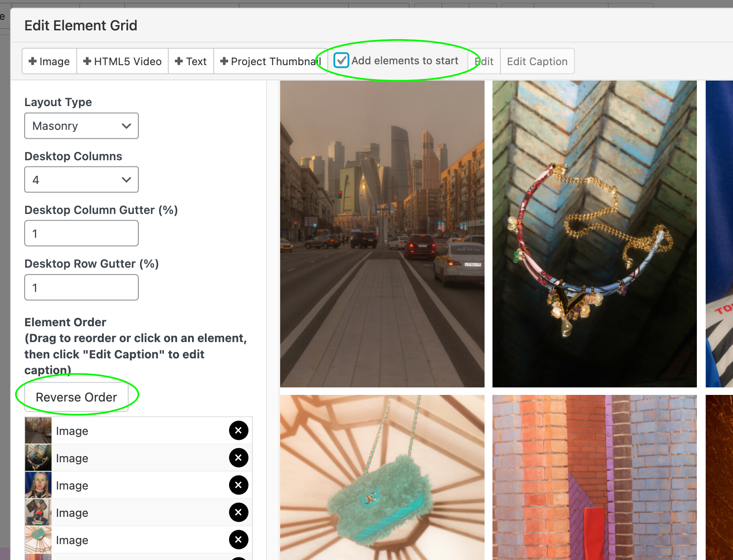Remove the first Image in element list
Viewport: 733px width, 560px height.
click(238, 431)
